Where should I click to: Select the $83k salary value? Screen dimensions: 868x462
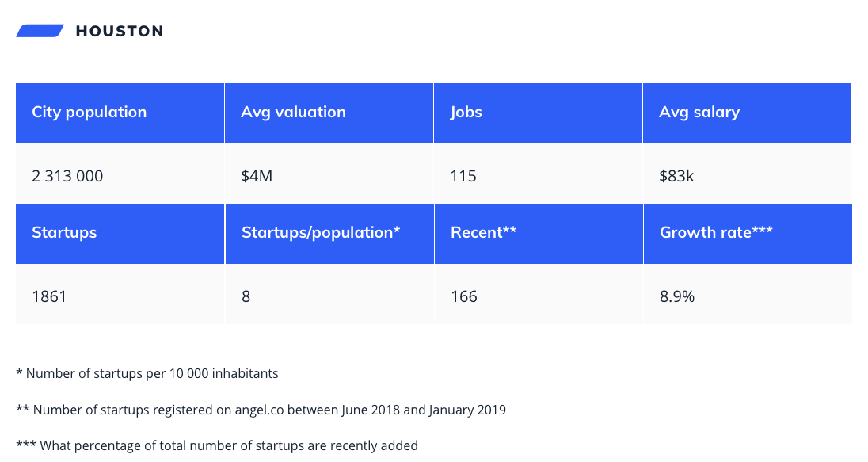click(x=676, y=176)
